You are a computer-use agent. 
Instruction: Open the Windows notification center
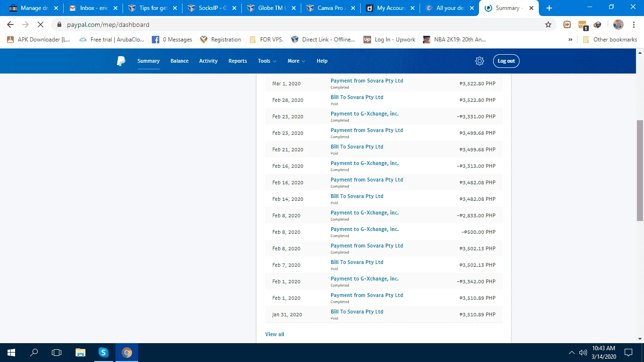point(628,353)
